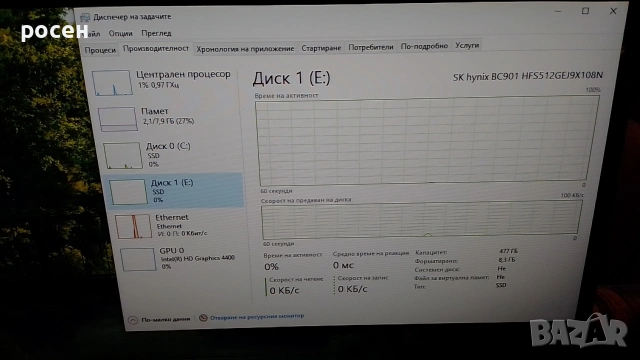Switch to the Стартиране tab
The height and width of the screenshot is (360, 640).
pyautogui.click(x=321, y=48)
